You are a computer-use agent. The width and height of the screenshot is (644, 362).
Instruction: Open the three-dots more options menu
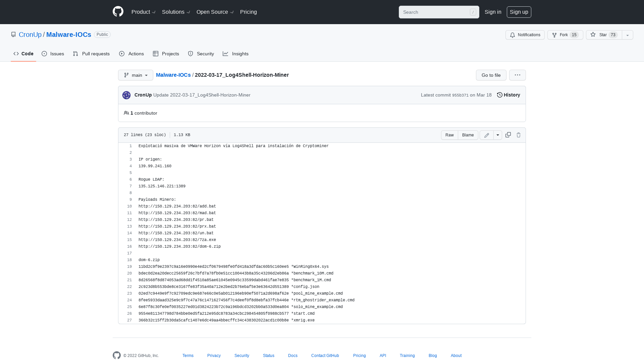(518, 75)
